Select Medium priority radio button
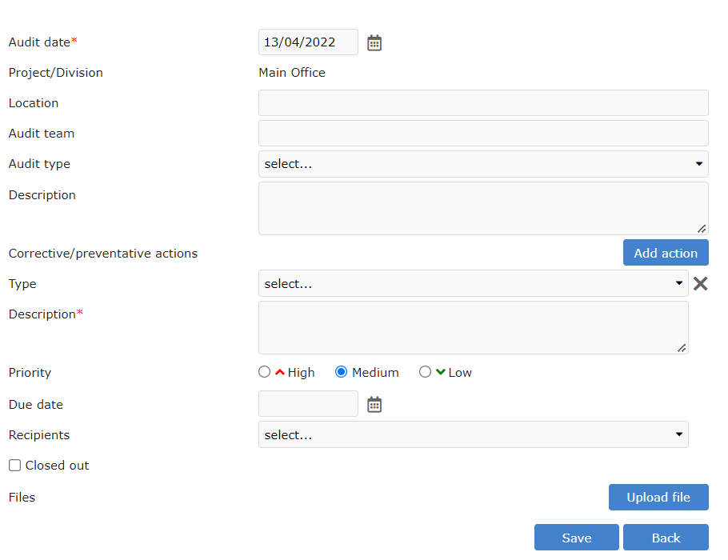728x560 pixels. click(342, 372)
